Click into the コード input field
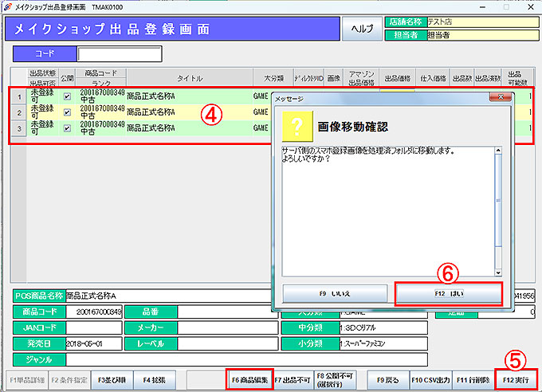The width and height of the screenshot is (542, 392). [x=120, y=54]
